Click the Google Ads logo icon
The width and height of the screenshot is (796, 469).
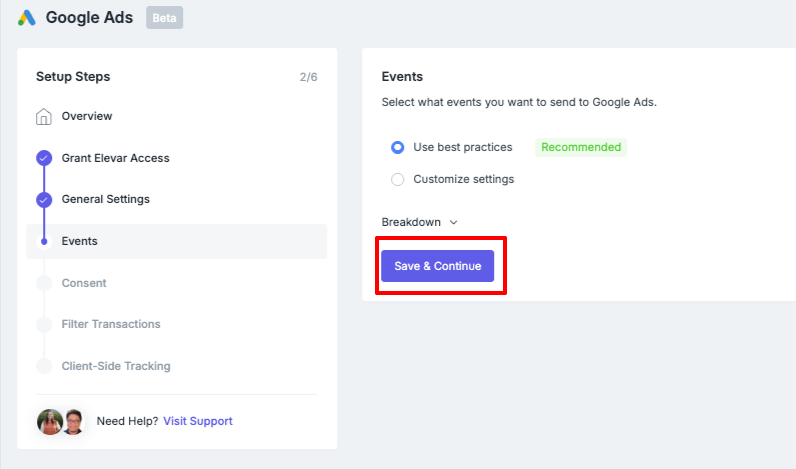(27, 18)
